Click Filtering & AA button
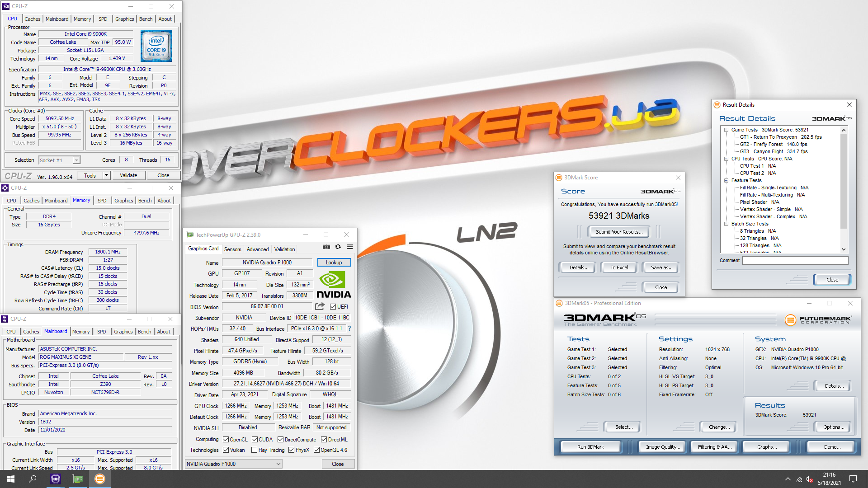This screenshot has width=868, height=488. click(715, 447)
